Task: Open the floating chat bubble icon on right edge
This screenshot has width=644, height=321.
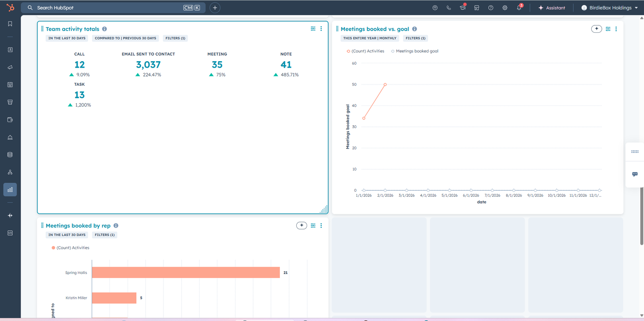Action: [635, 174]
